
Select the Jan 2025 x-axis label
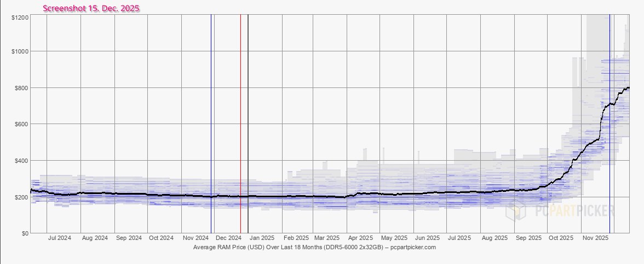point(262,238)
